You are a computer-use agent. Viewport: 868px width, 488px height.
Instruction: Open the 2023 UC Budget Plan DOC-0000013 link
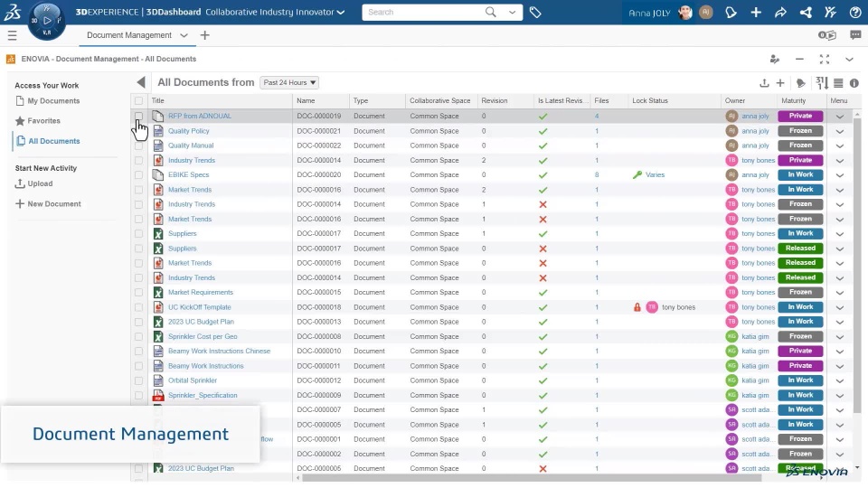click(x=201, y=322)
